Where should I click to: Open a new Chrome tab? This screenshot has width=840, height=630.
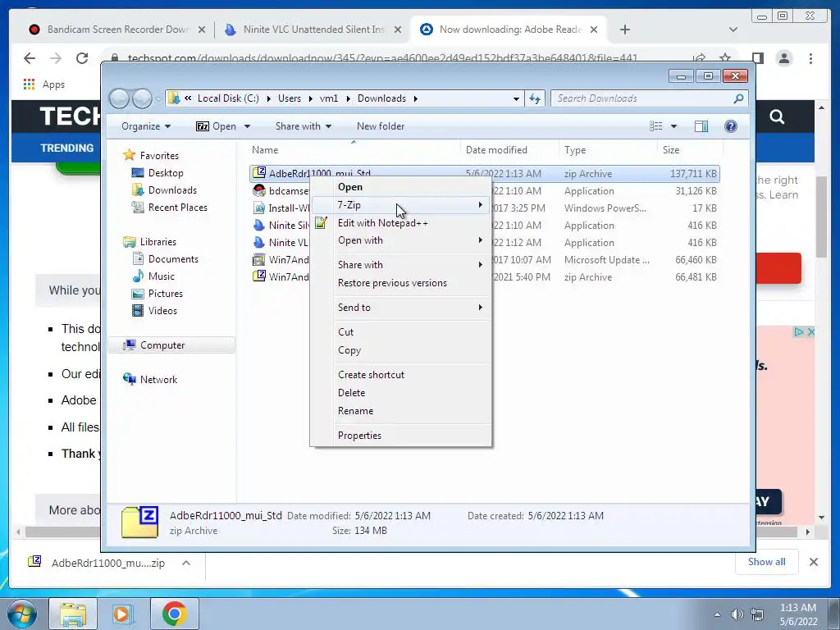(624, 30)
